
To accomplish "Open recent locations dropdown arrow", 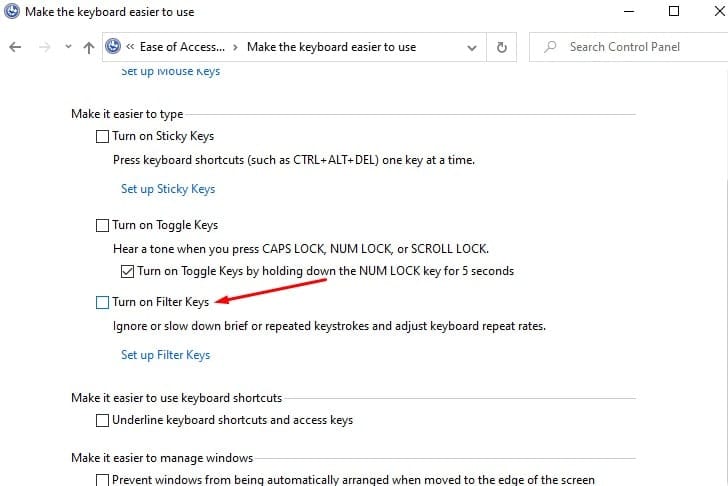I will tap(68, 46).
